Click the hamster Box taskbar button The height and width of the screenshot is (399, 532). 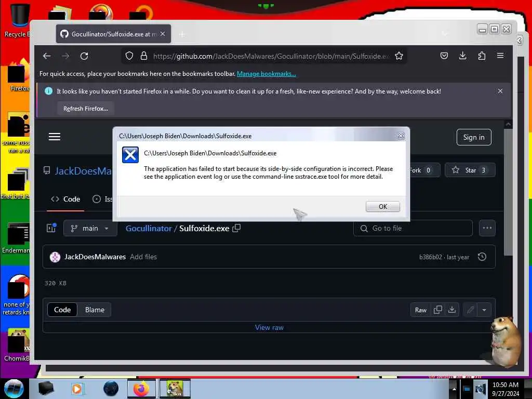[175, 389]
